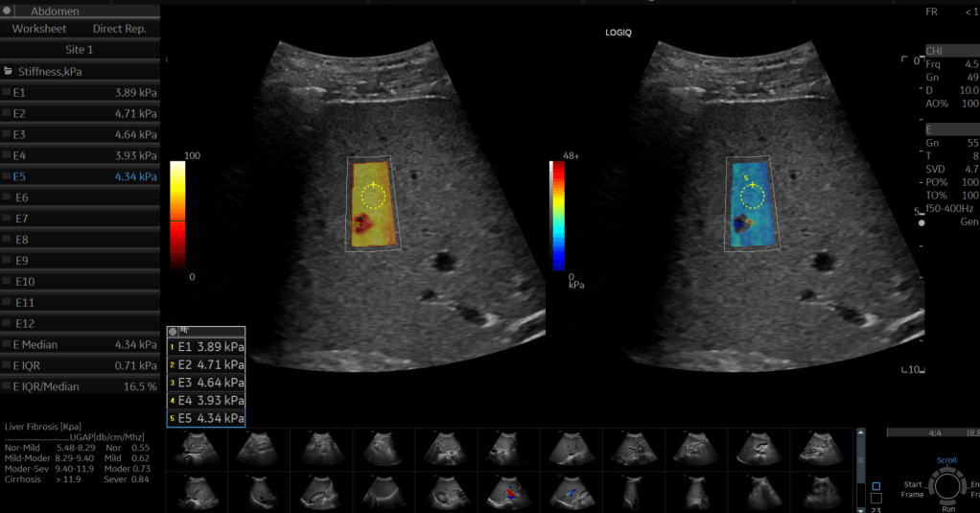Toggle the E3 measurement checkbox
This screenshot has height=513, width=980.
click(7, 135)
